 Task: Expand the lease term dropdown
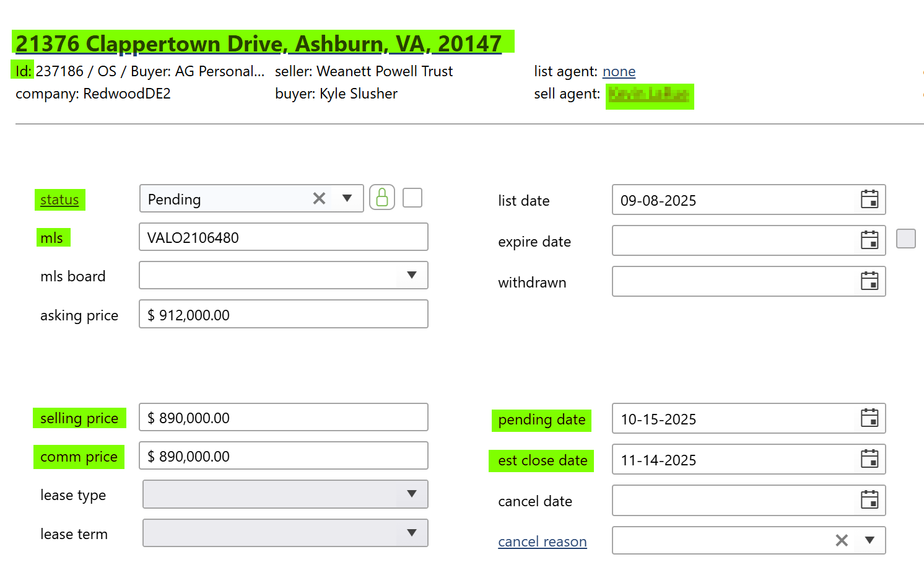pos(412,533)
